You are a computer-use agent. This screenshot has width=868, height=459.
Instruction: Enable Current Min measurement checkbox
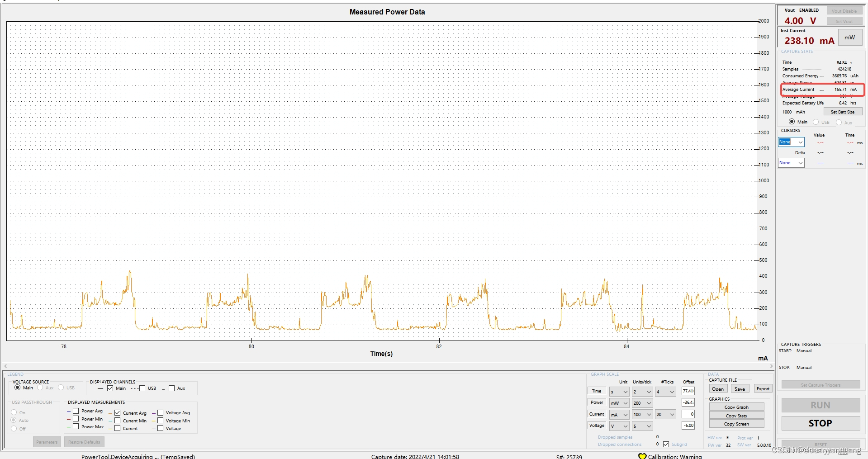click(117, 421)
